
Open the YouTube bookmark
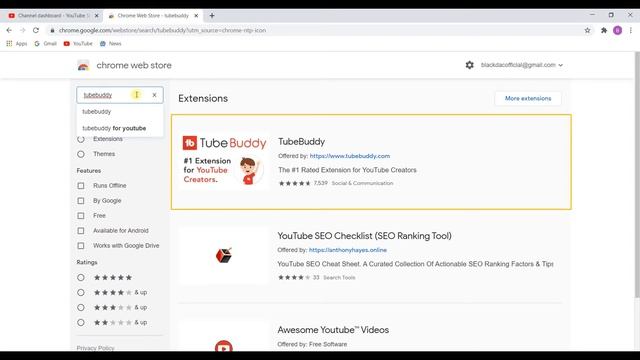coord(78,44)
